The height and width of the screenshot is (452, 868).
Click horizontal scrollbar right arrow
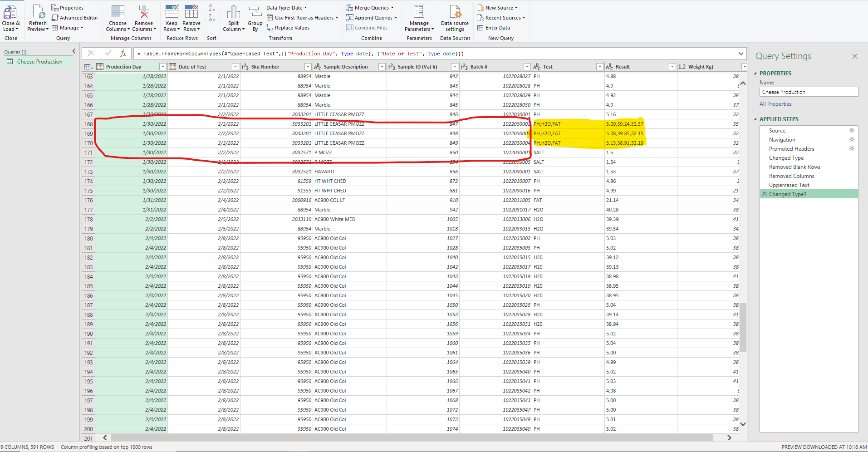(x=729, y=437)
